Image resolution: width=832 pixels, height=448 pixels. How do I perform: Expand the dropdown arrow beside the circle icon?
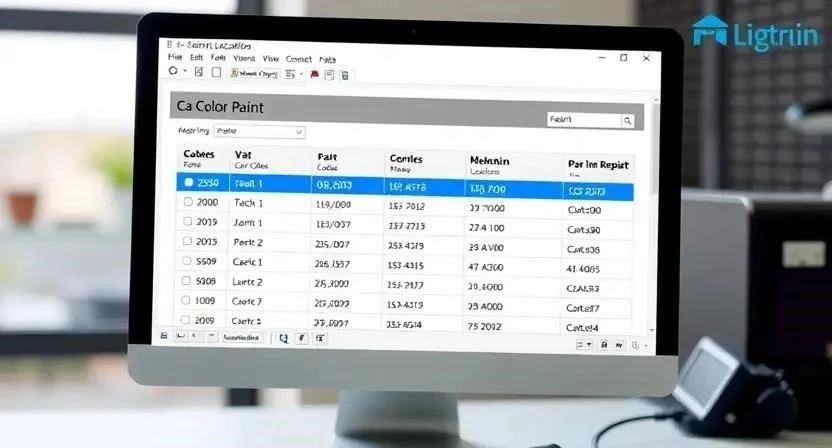[x=185, y=73]
